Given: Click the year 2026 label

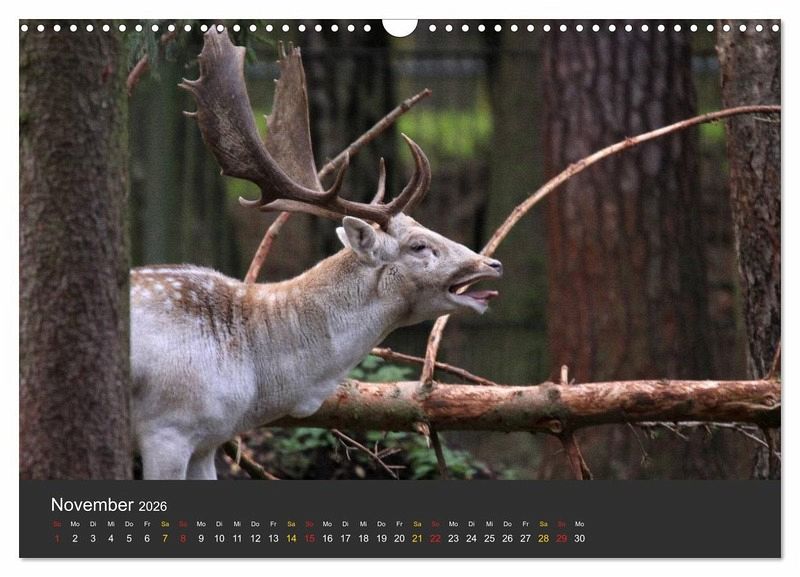Looking at the screenshot, I should 153,507.
